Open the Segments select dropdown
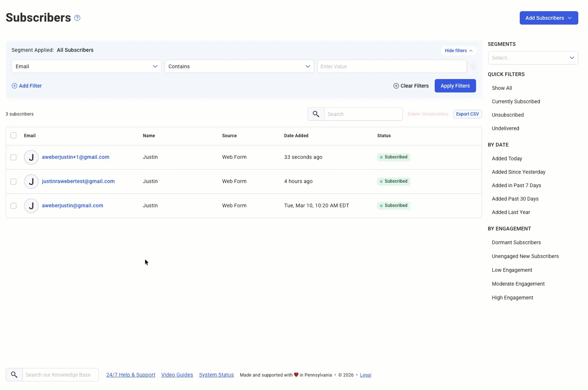 pyautogui.click(x=532, y=58)
